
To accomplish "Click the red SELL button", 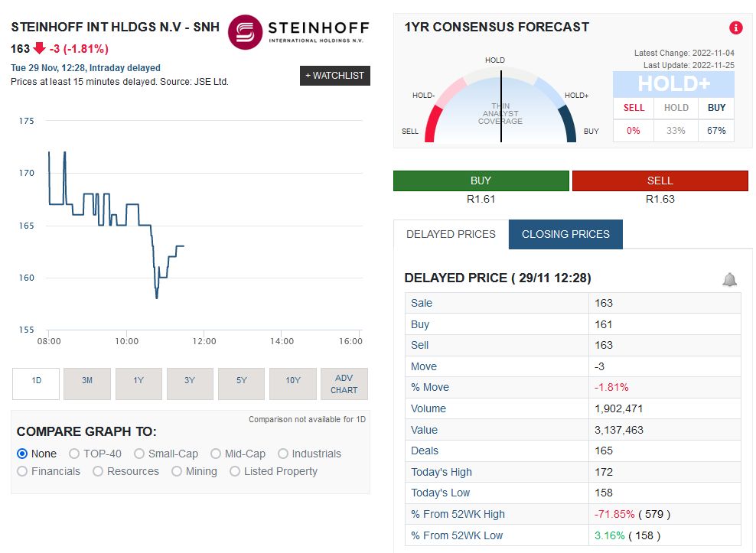I will [x=660, y=181].
